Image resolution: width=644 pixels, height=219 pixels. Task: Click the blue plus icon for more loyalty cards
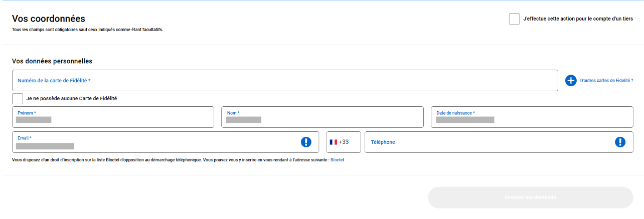[x=571, y=80]
